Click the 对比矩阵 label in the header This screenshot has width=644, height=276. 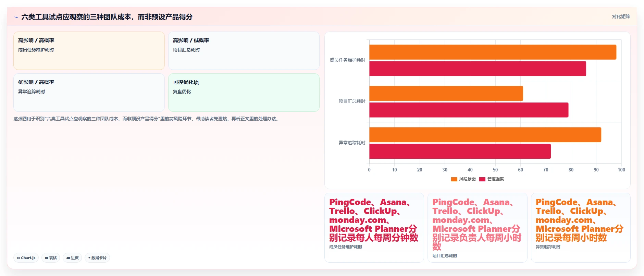[x=621, y=16]
